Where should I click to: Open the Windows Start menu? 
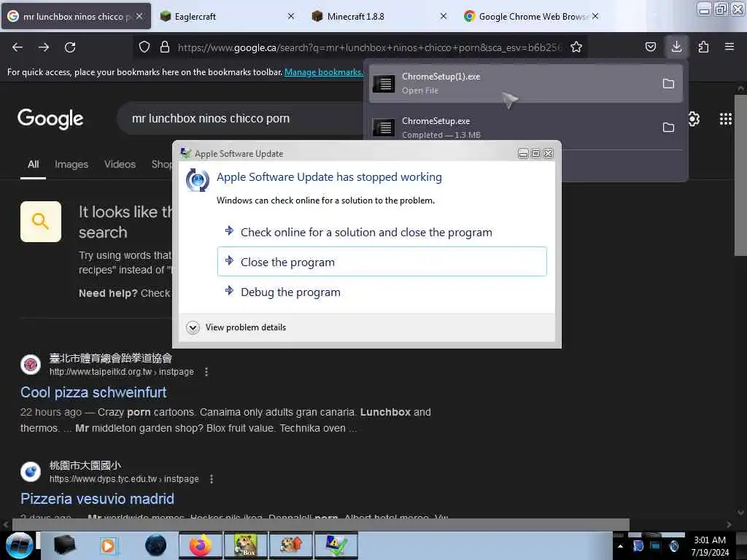(x=18, y=545)
